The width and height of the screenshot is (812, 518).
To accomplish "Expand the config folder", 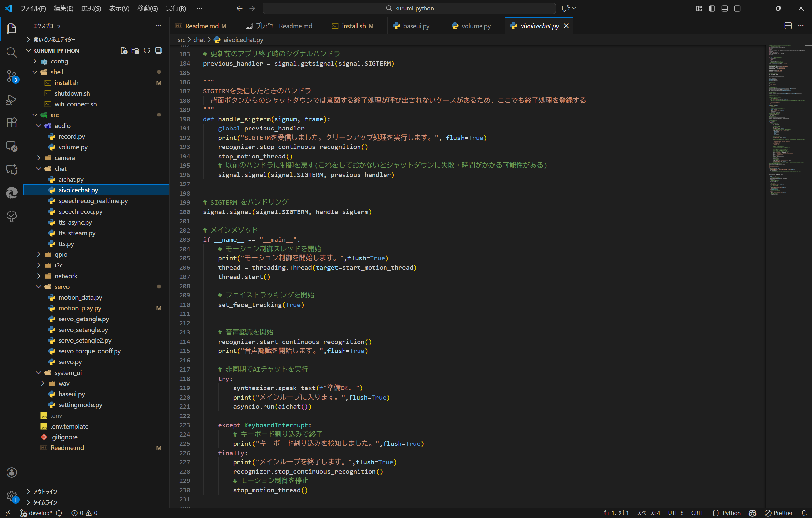I will tap(59, 61).
